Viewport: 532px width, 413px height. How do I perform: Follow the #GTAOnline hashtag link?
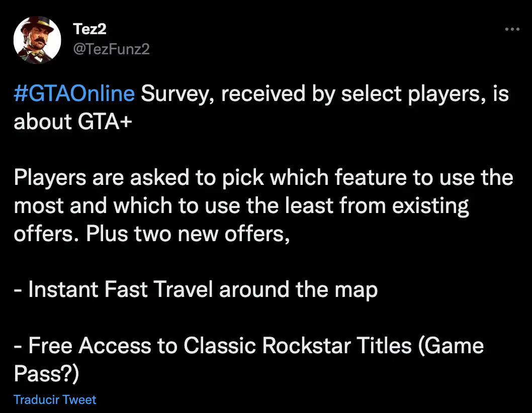coord(74,93)
